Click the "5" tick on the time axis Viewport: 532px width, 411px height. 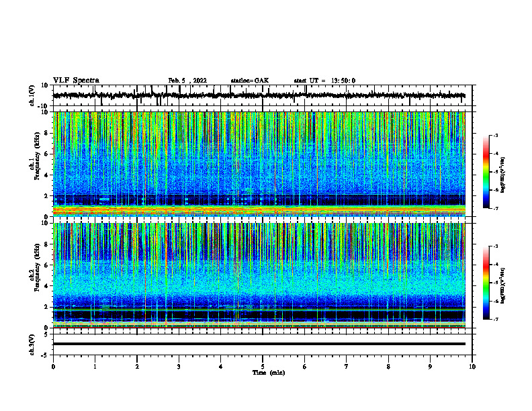tap(263, 367)
